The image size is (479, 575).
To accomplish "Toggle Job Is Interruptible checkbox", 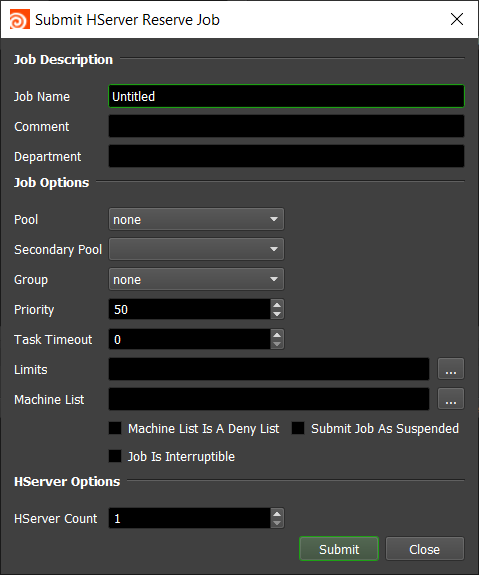I will (x=115, y=456).
